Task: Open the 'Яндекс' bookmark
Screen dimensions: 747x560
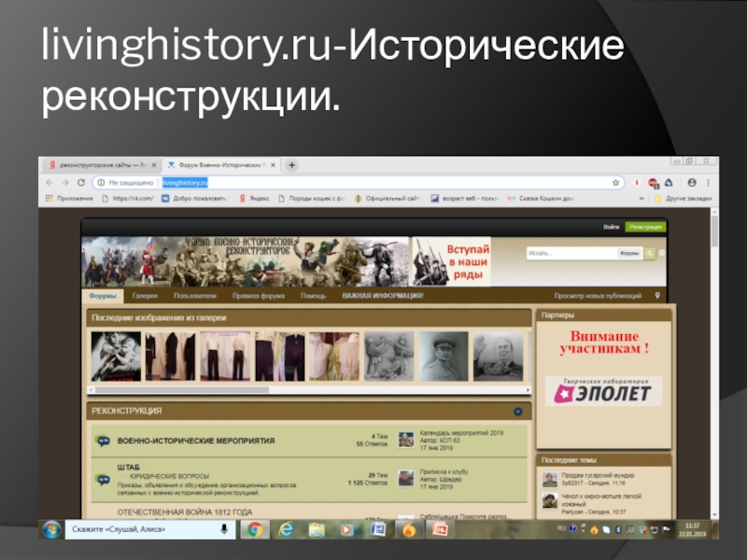Action: 254,199
